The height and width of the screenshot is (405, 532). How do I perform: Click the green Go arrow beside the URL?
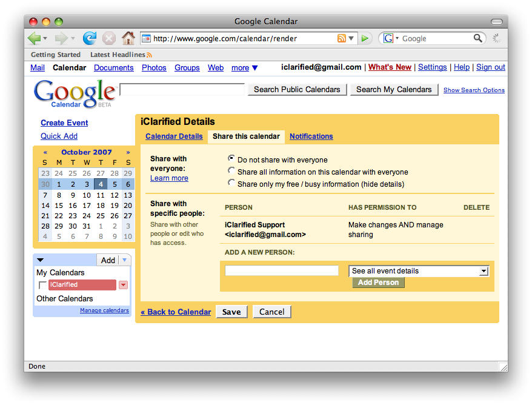pos(365,38)
